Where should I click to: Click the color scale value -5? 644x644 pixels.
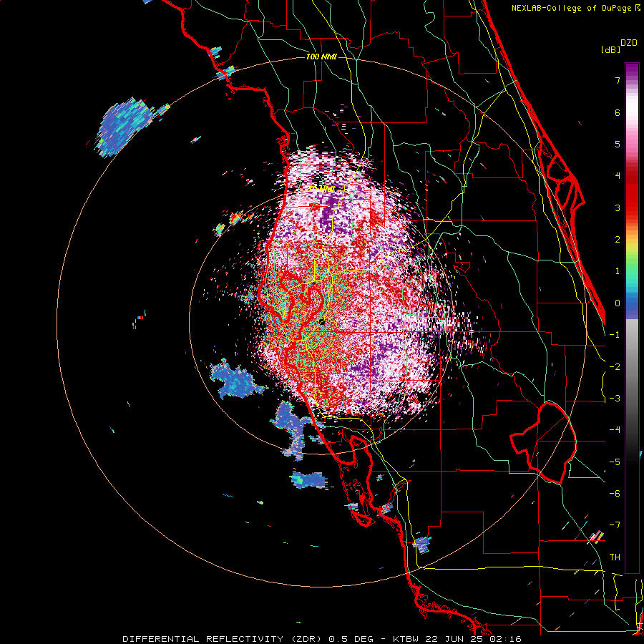point(615,462)
